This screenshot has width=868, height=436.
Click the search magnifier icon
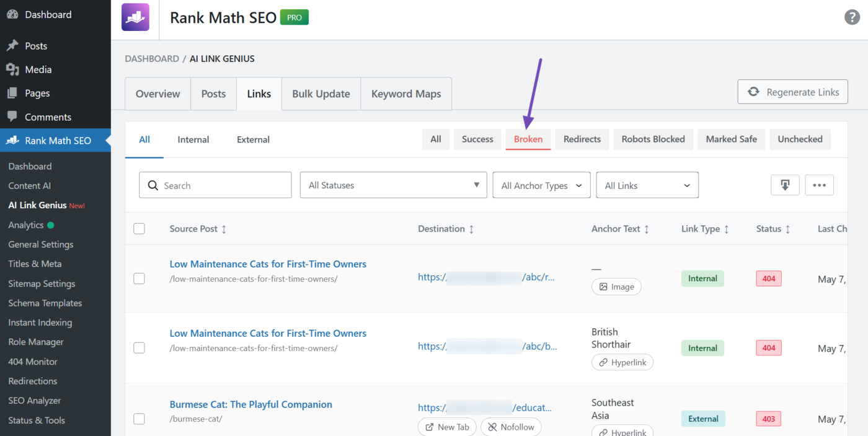(x=153, y=185)
